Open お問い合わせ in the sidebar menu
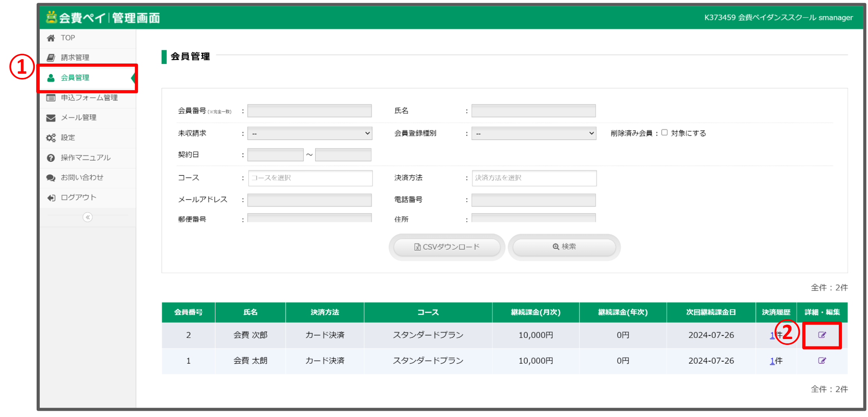This screenshot has height=417, width=868. pos(82,178)
